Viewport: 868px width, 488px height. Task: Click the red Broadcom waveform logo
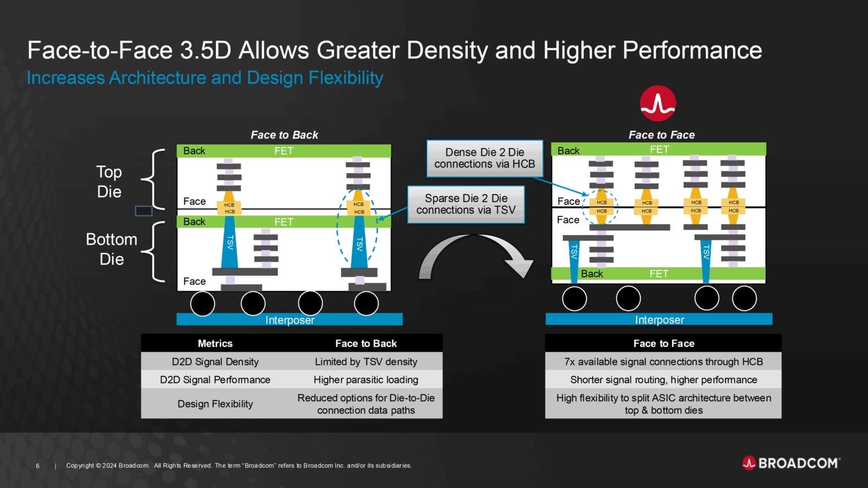pyautogui.click(x=657, y=102)
